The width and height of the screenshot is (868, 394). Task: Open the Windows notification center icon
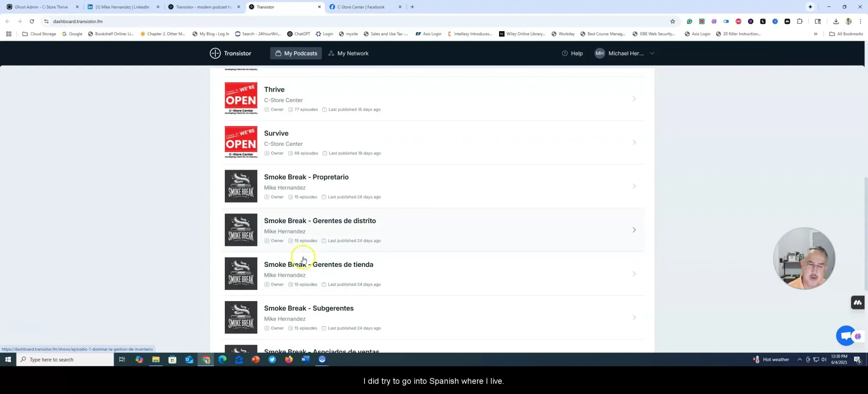858,359
